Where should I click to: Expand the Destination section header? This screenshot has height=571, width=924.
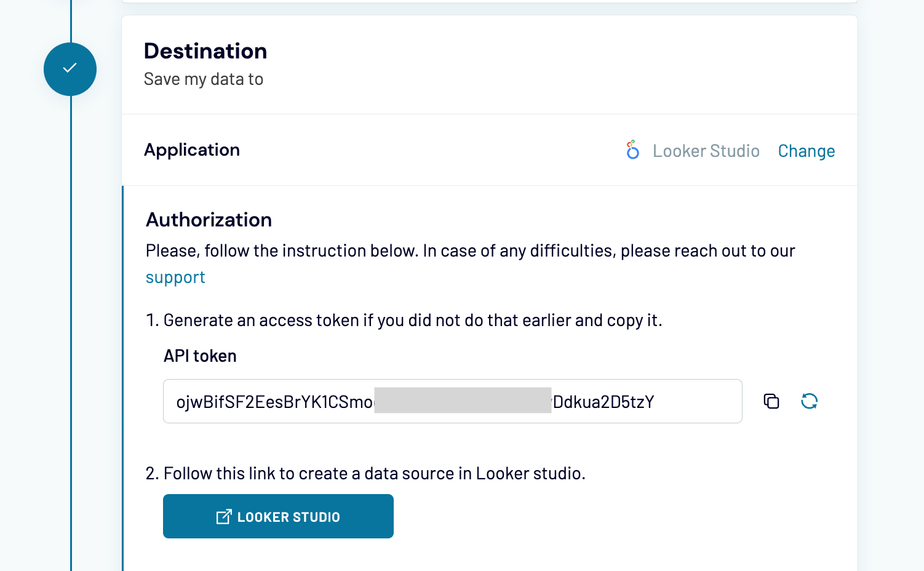tap(205, 50)
